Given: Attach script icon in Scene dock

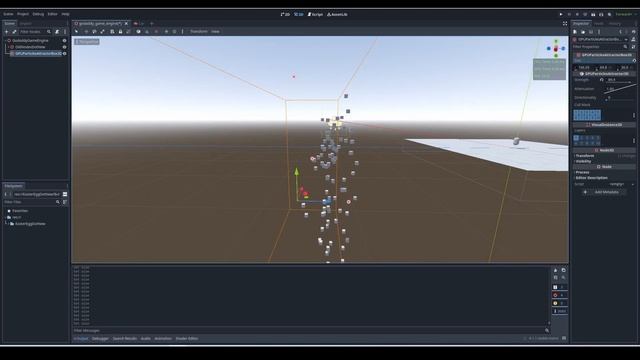Looking at the screenshot, I should [x=57, y=32].
